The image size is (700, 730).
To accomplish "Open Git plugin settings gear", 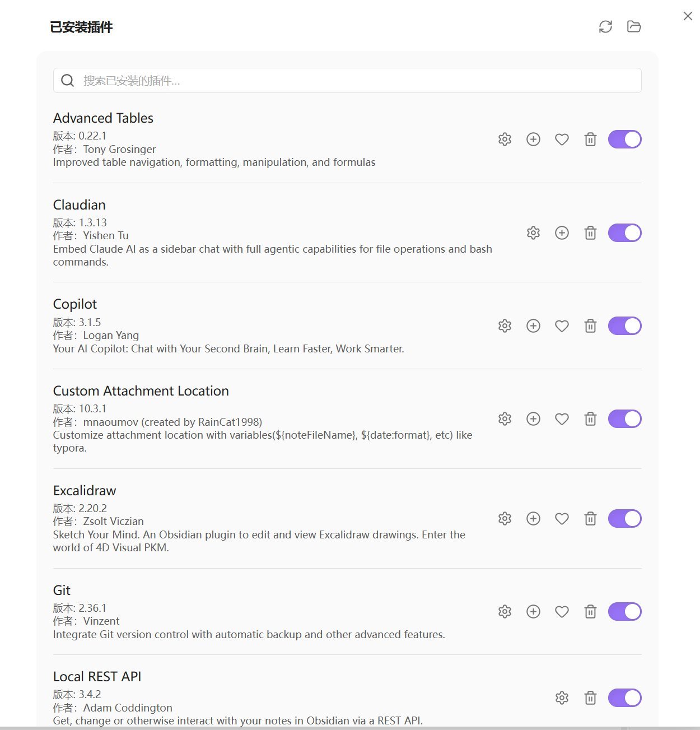I will 505,611.
